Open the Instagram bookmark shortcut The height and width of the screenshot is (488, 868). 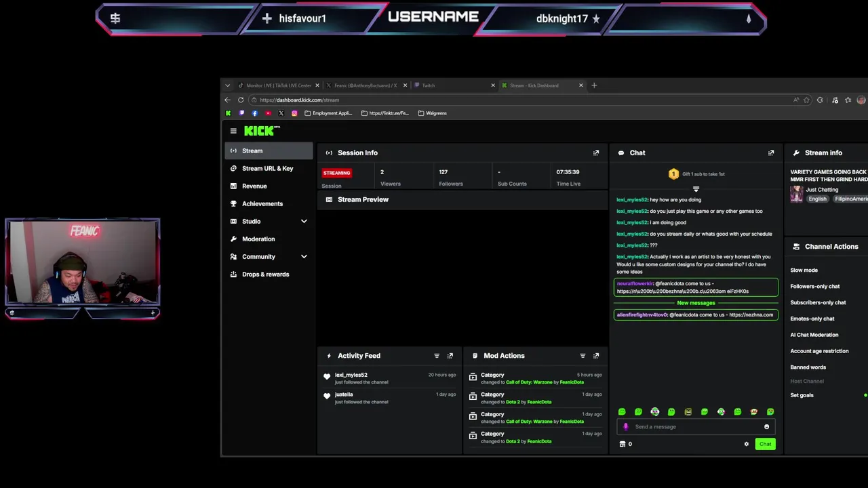tap(294, 113)
